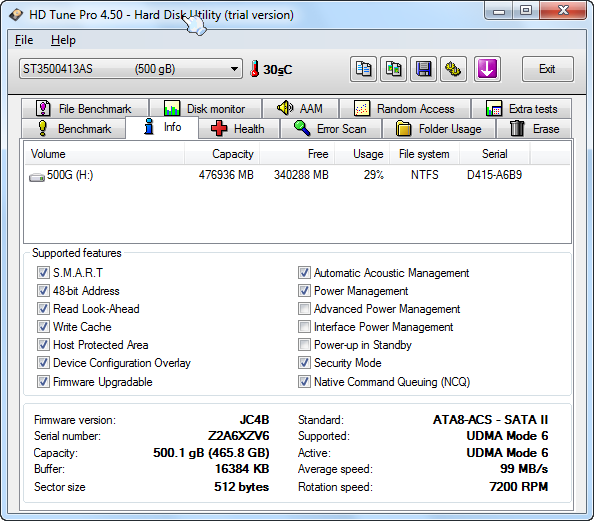The width and height of the screenshot is (594, 521).
Task: Toggle the Firmware Upgradable checkbox
Action: click(x=43, y=381)
